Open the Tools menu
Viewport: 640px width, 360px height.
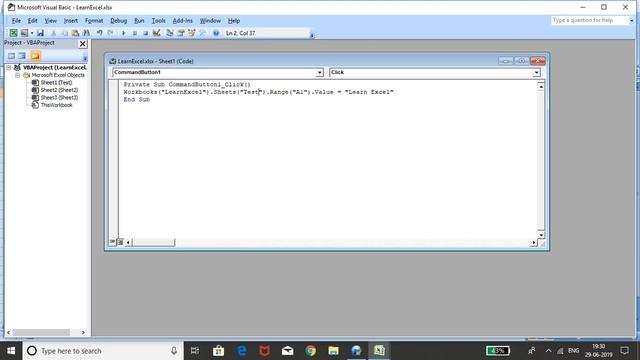pos(158,20)
